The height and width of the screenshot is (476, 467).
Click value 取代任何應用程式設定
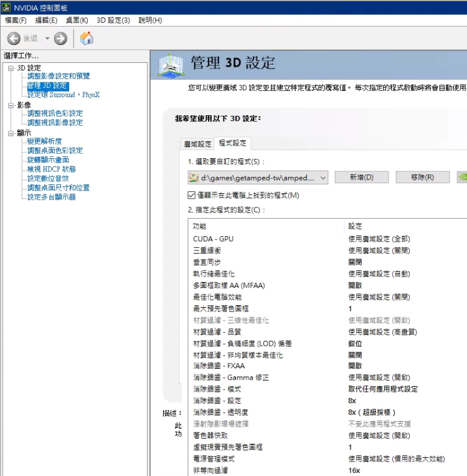(x=383, y=389)
